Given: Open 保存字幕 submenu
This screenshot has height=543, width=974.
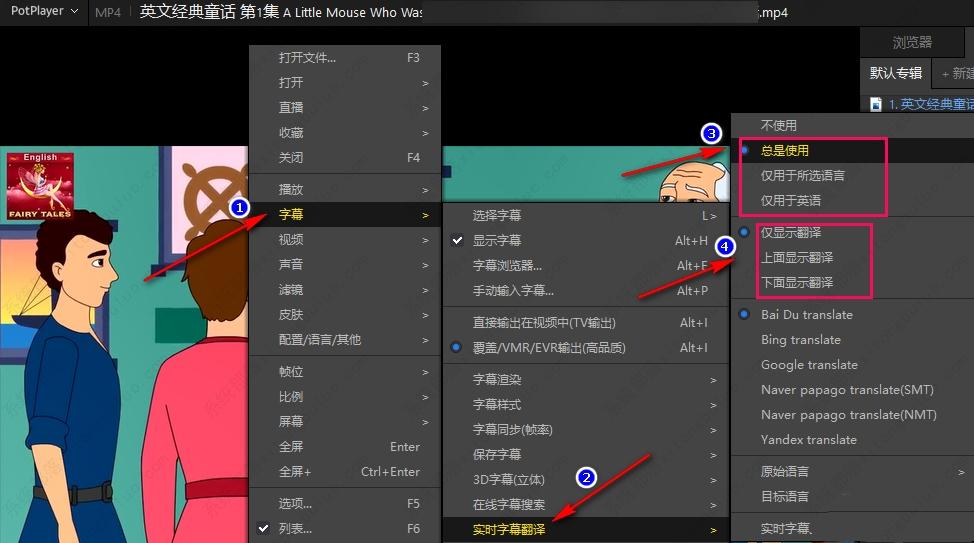Looking at the screenshot, I should coord(586,454).
